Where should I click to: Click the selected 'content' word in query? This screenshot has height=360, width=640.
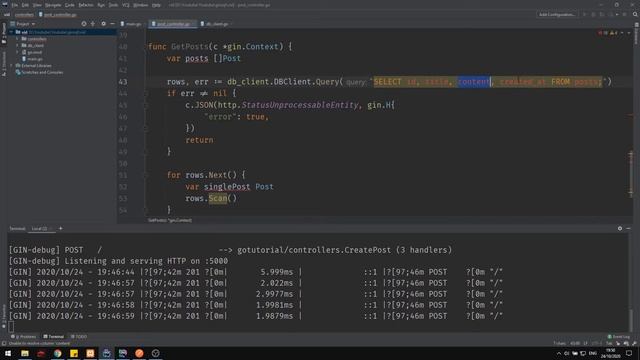473,82
